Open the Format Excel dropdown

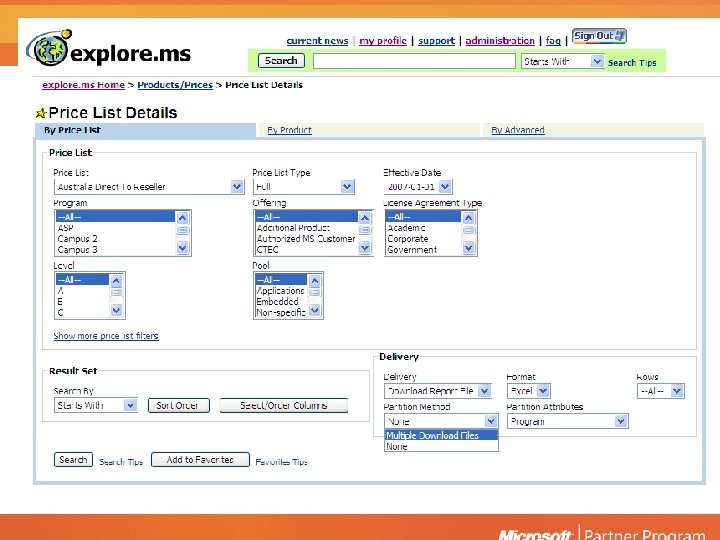[x=529, y=391]
